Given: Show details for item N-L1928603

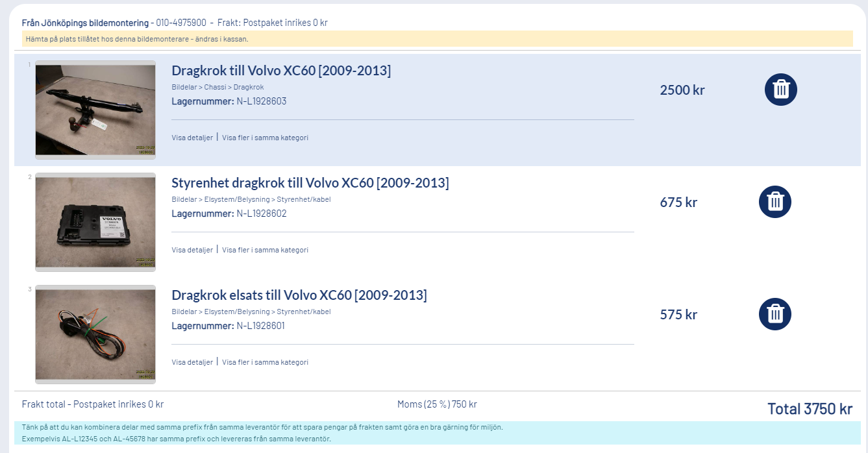Looking at the screenshot, I should click(x=192, y=138).
